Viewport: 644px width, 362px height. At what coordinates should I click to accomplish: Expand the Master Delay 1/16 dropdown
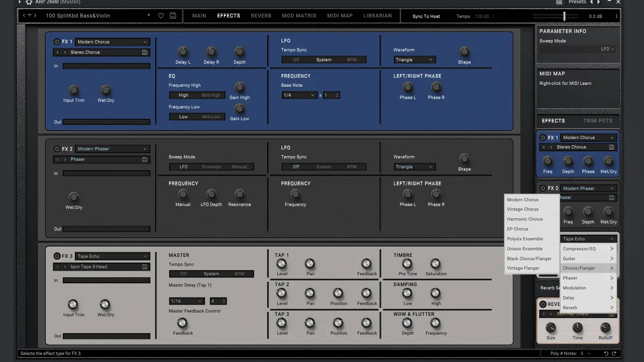click(x=186, y=301)
